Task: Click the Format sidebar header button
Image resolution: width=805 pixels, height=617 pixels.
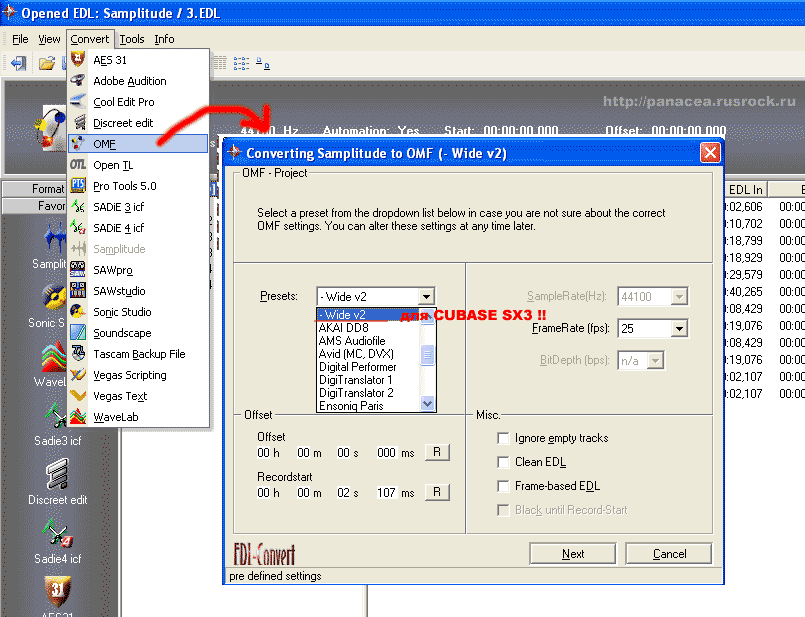Action: [x=35, y=189]
